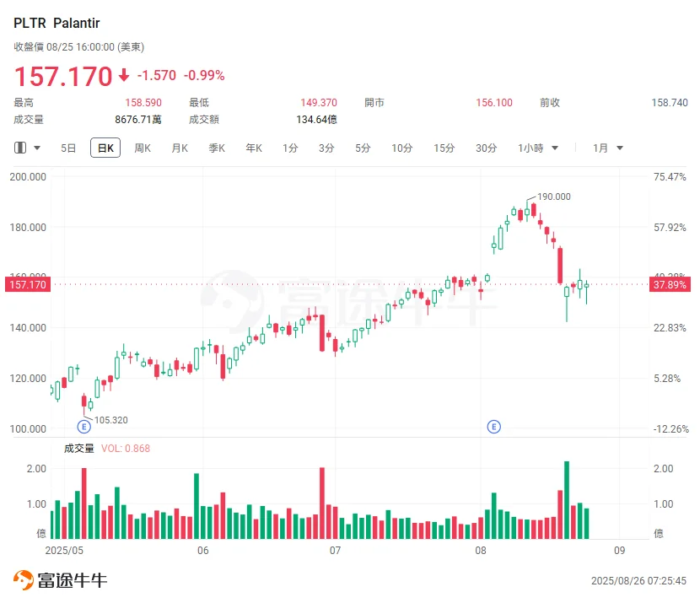Choose the 5分 interval

(363, 148)
